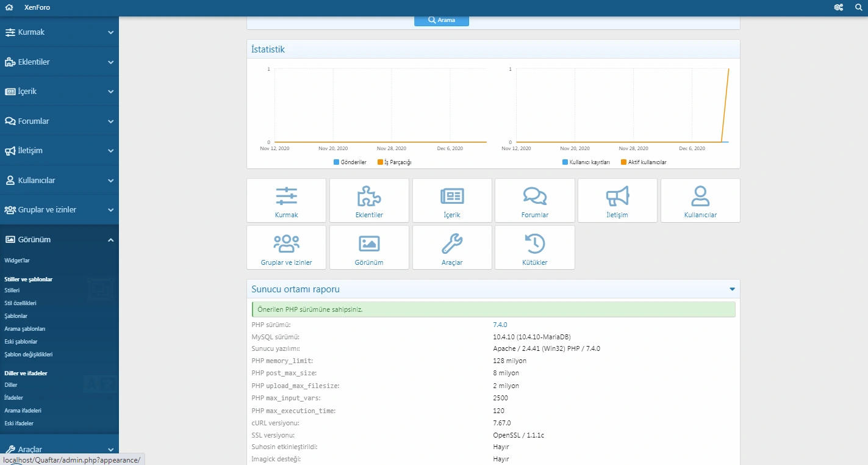Expand the Araçlar sidebar section chevron

pyautogui.click(x=110, y=450)
